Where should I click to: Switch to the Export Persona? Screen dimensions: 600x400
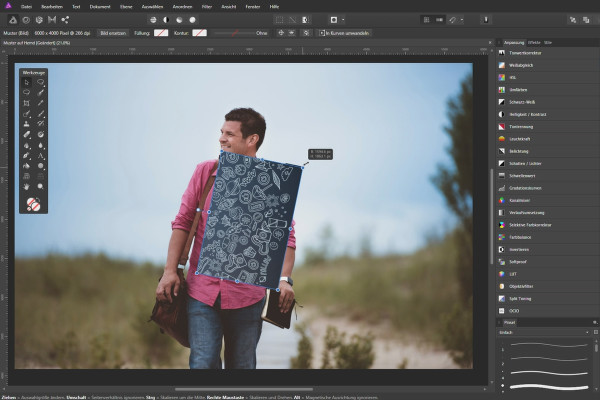tap(65, 20)
